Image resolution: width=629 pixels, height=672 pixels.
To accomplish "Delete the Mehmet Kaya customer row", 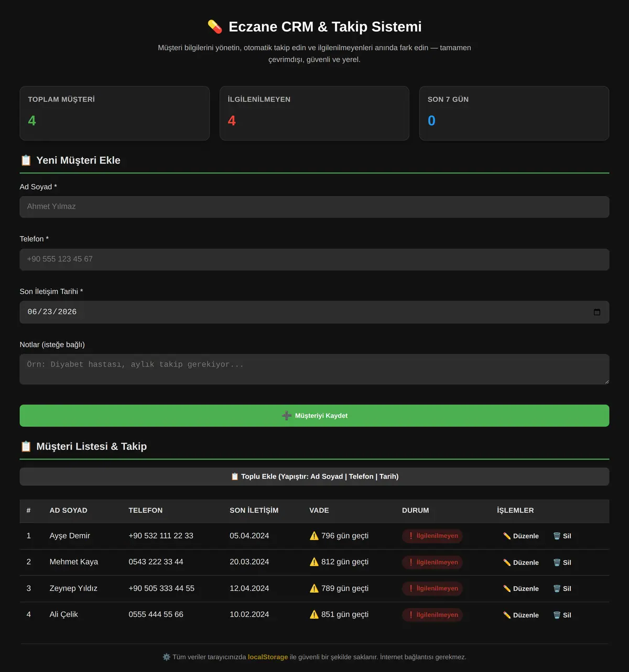I will tap(562, 562).
